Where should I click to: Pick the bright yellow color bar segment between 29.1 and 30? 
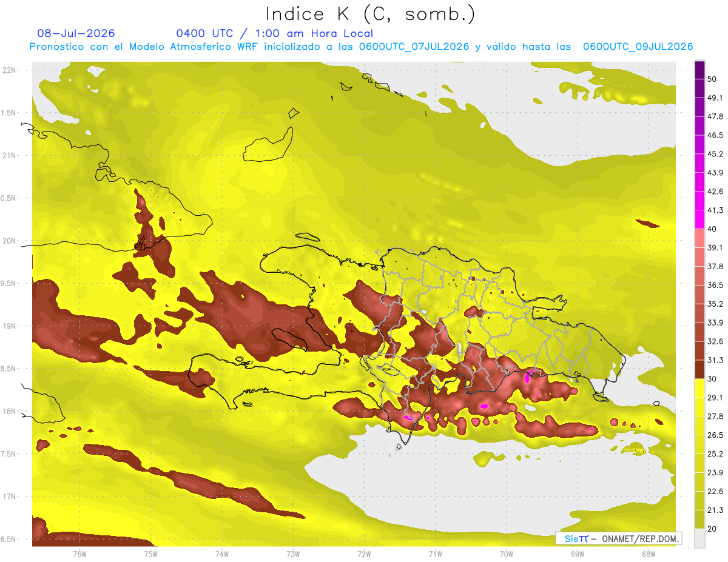click(x=700, y=388)
